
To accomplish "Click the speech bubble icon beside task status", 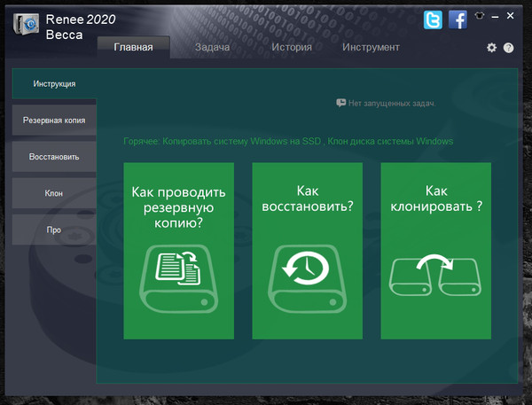I will (341, 103).
